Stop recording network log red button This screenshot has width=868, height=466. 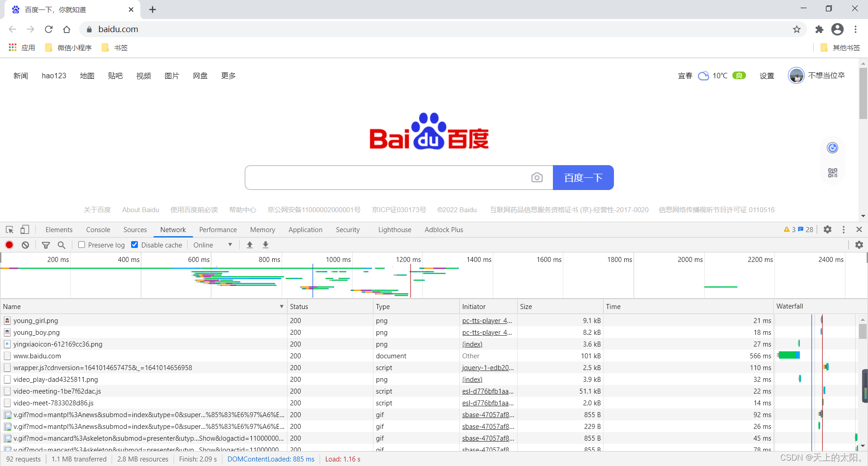pos(9,245)
